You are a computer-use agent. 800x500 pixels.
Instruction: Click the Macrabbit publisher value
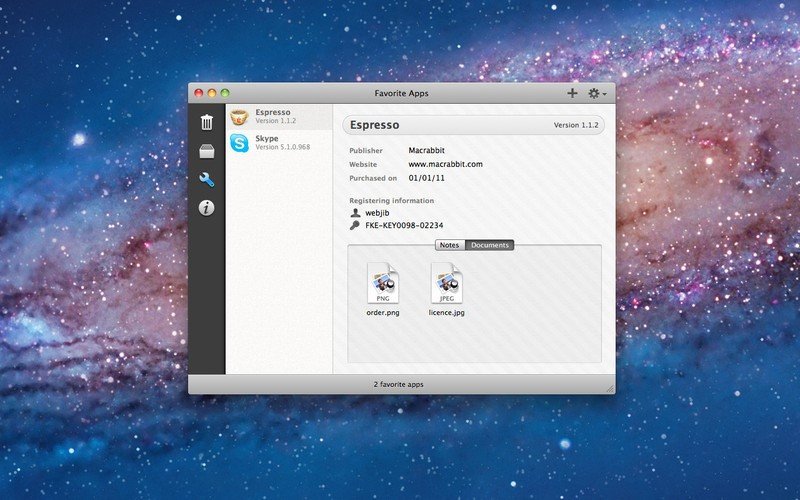[x=427, y=151]
